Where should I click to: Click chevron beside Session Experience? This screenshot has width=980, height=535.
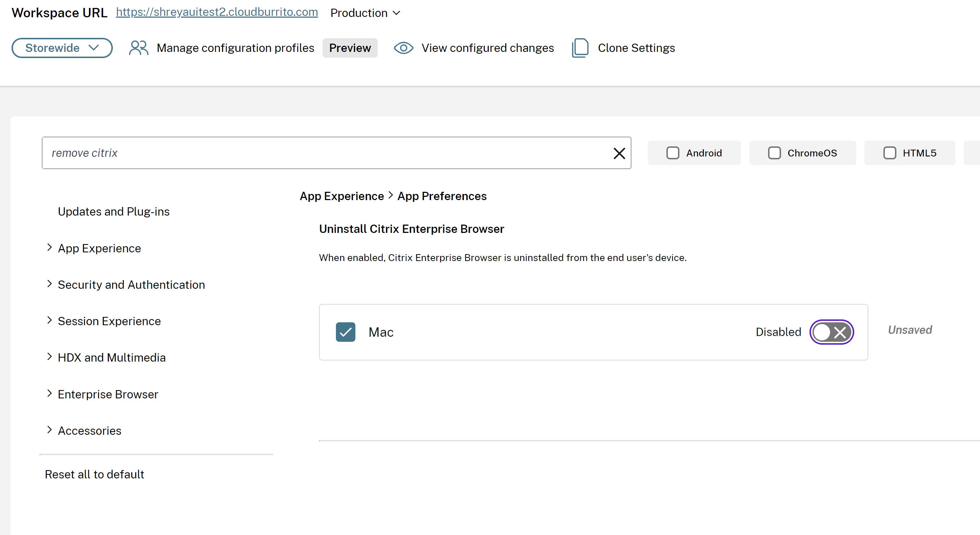coord(49,320)
